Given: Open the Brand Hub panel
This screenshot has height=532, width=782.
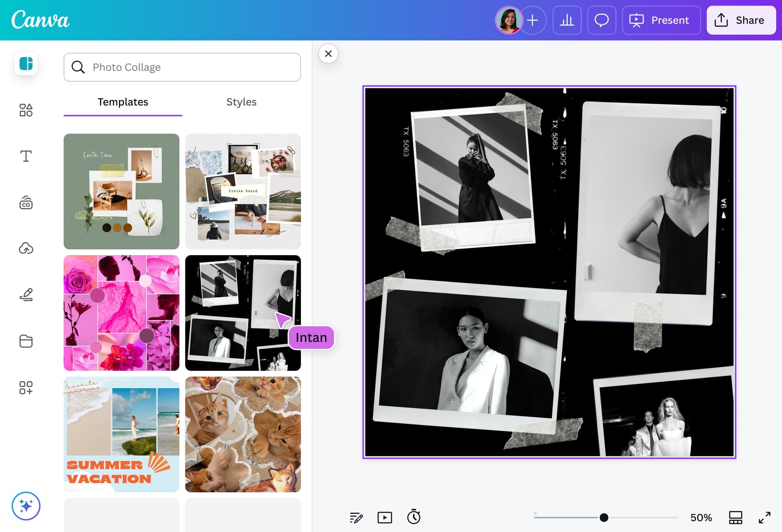Looking at the screenshot, I should pyautogui.click(x=26, y=202).
